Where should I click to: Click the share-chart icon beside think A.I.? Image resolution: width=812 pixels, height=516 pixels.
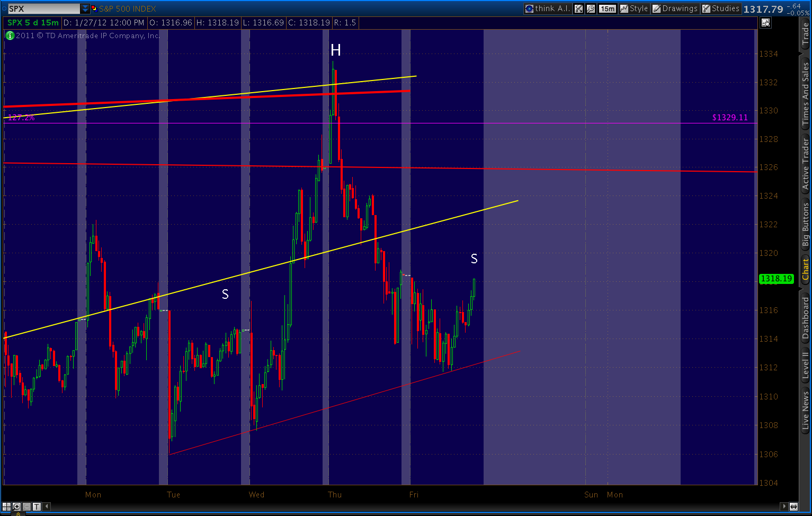(x=578, y=8)
